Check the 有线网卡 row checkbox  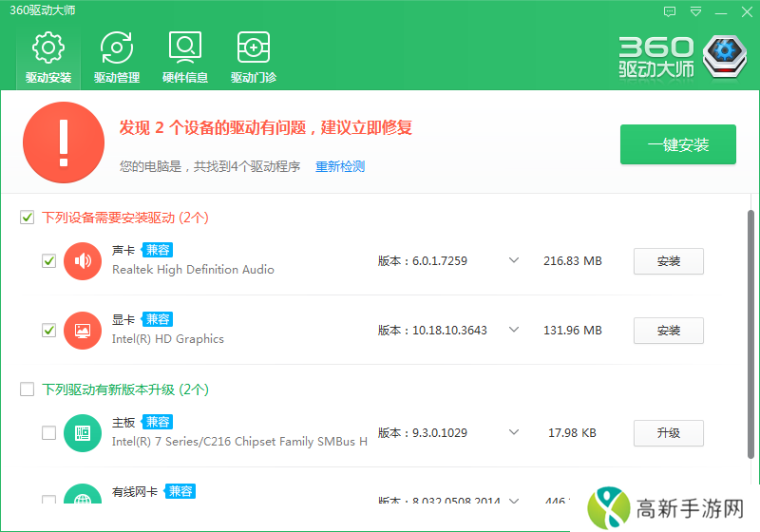pos(49,499)
